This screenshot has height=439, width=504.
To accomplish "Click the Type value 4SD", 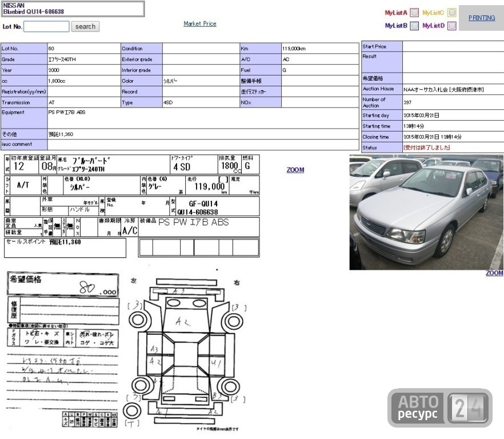I will pyautogui.click(x=168, y=102).
